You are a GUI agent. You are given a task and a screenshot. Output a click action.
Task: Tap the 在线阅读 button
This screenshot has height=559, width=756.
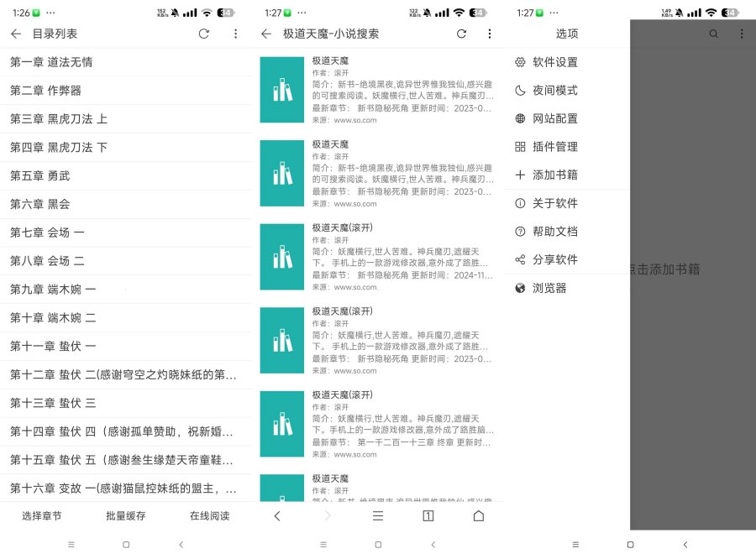(x=209, y=515)
